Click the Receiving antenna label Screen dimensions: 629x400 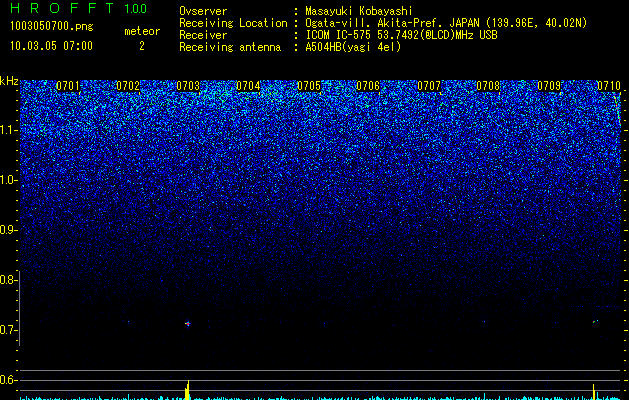click(x=230, y=47)
